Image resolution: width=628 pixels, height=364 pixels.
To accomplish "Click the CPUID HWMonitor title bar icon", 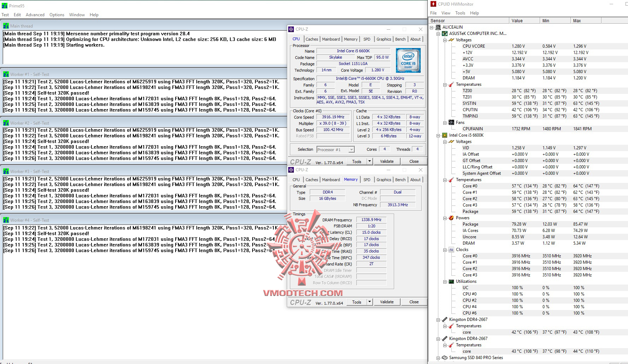I will pos(433,4).
